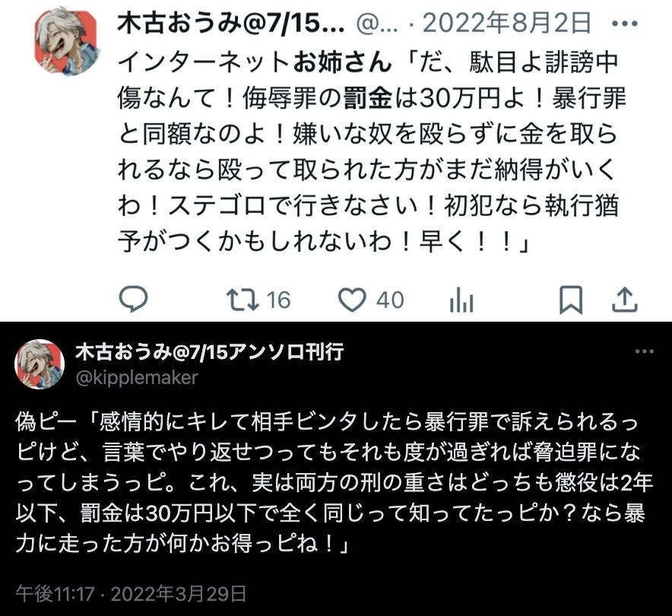This screenshot has height=616, width=672.
Task: Retweet the post with 16 retweets
Action: 242,300
